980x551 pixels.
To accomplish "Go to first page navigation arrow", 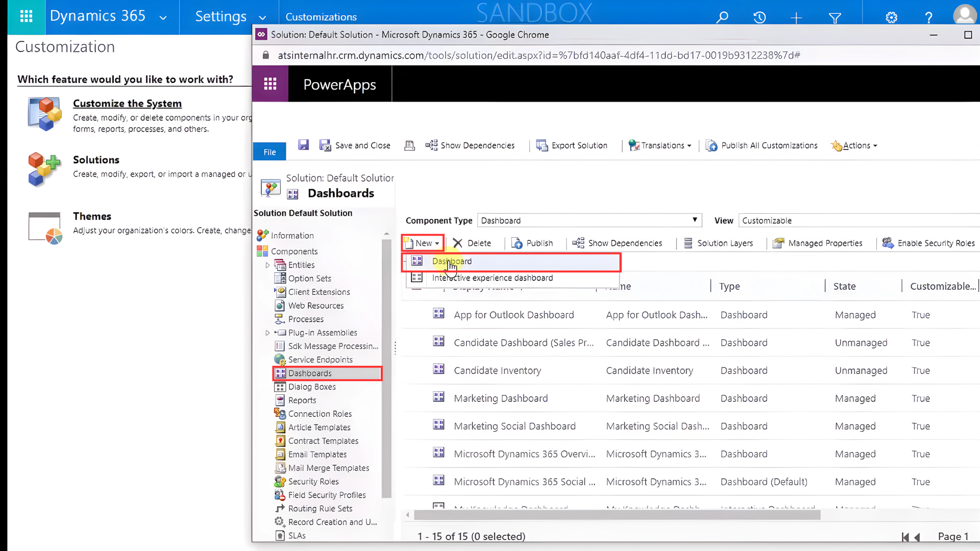I will [905, 537].
